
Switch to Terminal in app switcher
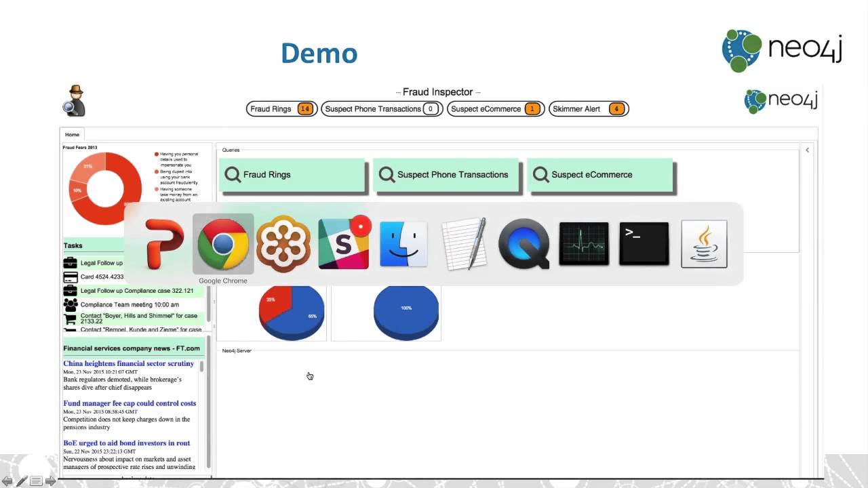point(644,244)
